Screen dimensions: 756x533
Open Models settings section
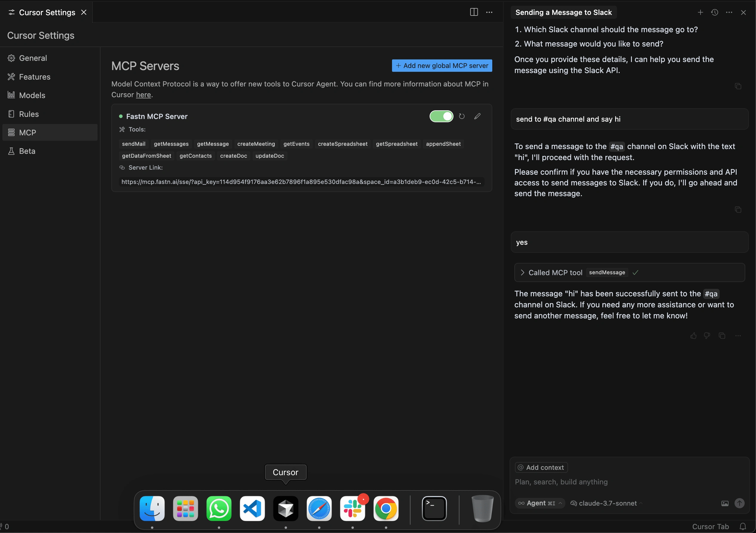click(x=50, y=95)
